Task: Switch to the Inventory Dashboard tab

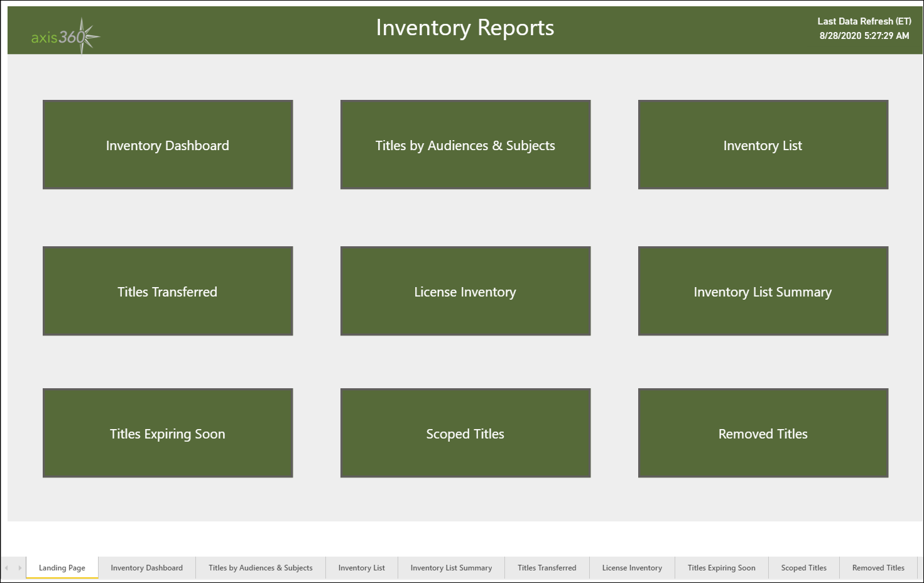Action: tap(146, 567)
